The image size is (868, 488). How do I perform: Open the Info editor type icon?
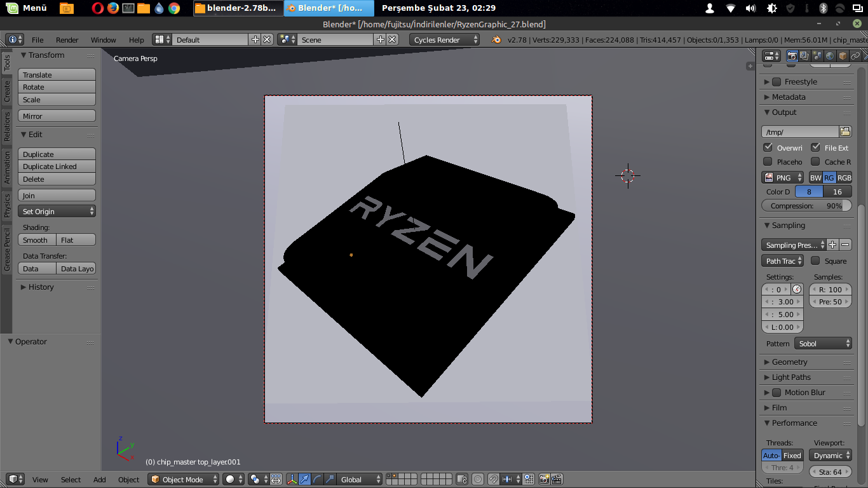[x=15, y=39]
